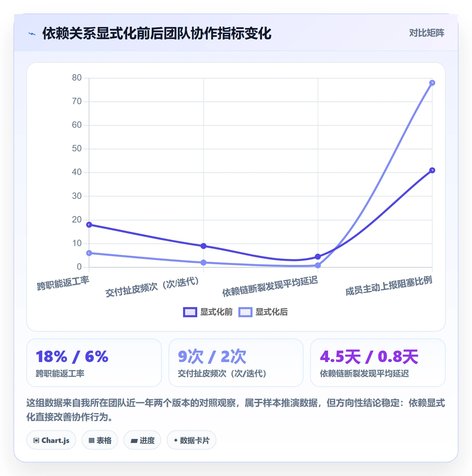Click the 依赖链断裂发现平均延迟 card caption

click(364, 374)
